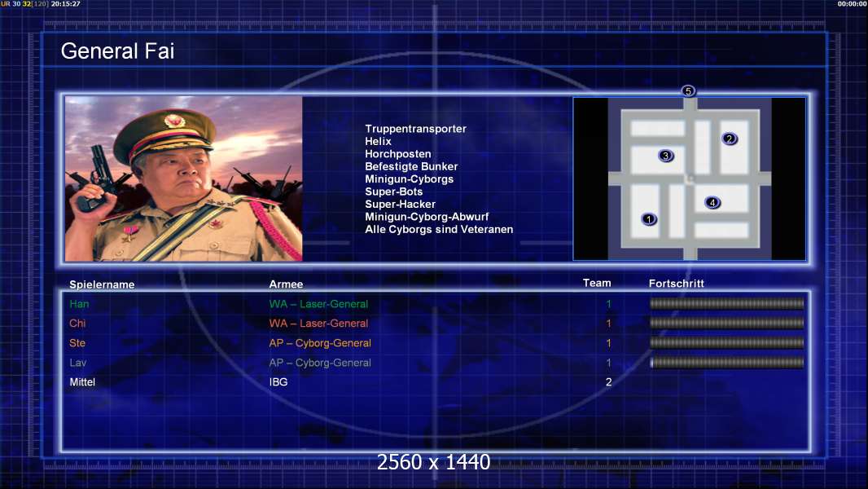Click the General Fai portrait image
This screenshot has width=868, height=489.
click(x=184, y=178)
